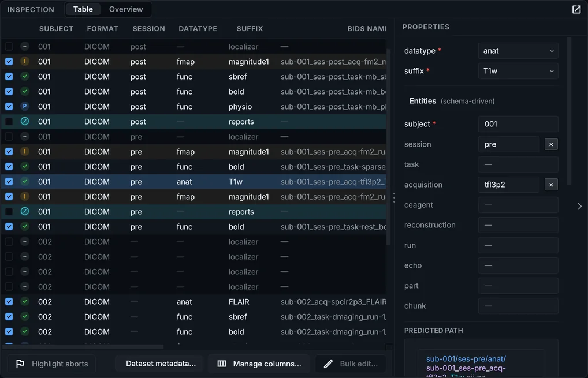This screenshot has width=588, height=378.
Task: Toggle Highlight aborts
Action: (x=52, y=364)
